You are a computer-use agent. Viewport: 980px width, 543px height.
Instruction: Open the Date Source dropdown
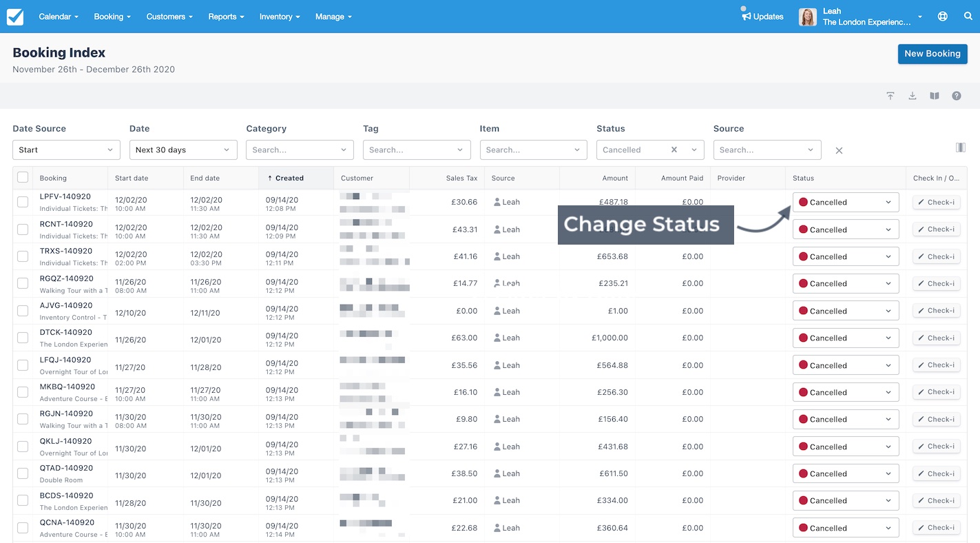[66, 150]
